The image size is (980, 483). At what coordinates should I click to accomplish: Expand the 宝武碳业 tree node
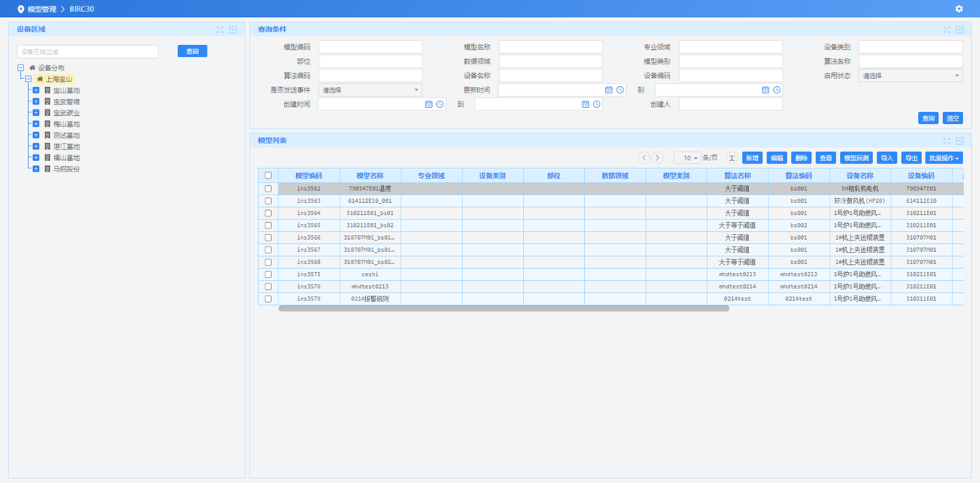(x=35, y=113)
